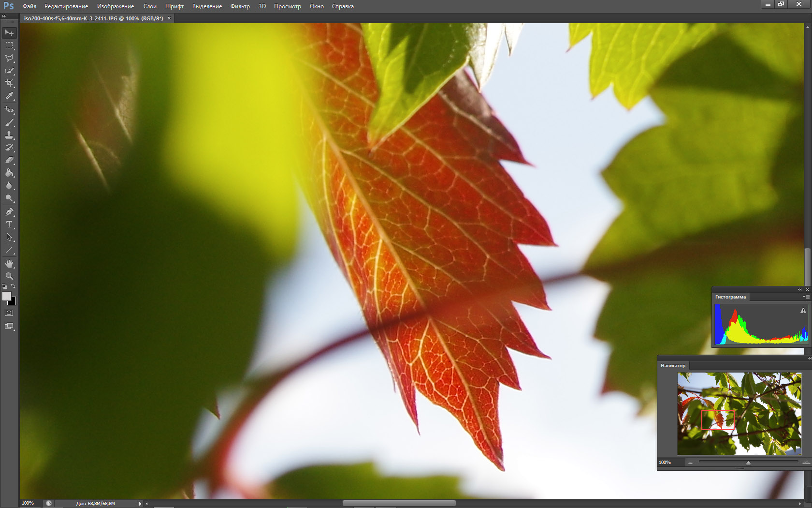Select the Eyedropper tool
The image size is (812, 508).
[x=9, y=96]
